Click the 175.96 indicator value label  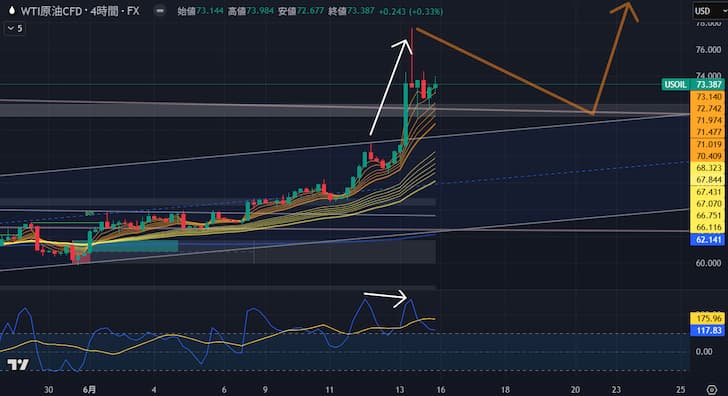708,318
